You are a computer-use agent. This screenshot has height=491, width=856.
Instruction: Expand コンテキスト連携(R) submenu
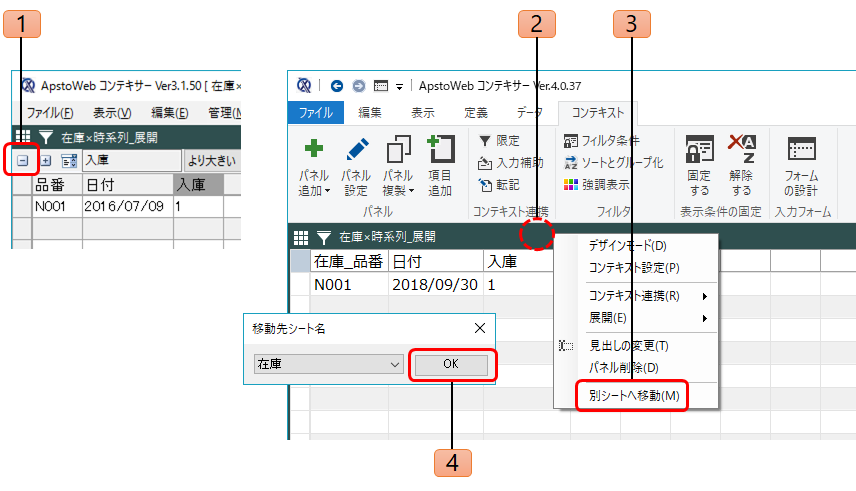[636, 295]
